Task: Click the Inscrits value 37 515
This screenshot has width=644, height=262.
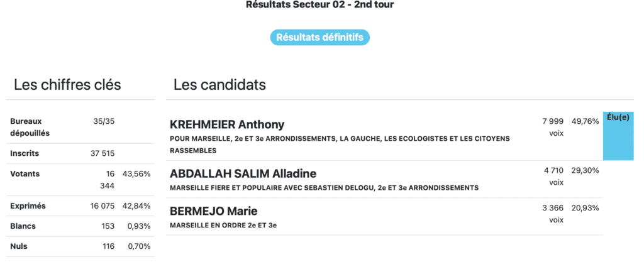Action: pyautogui.click(x=103, y=153)
